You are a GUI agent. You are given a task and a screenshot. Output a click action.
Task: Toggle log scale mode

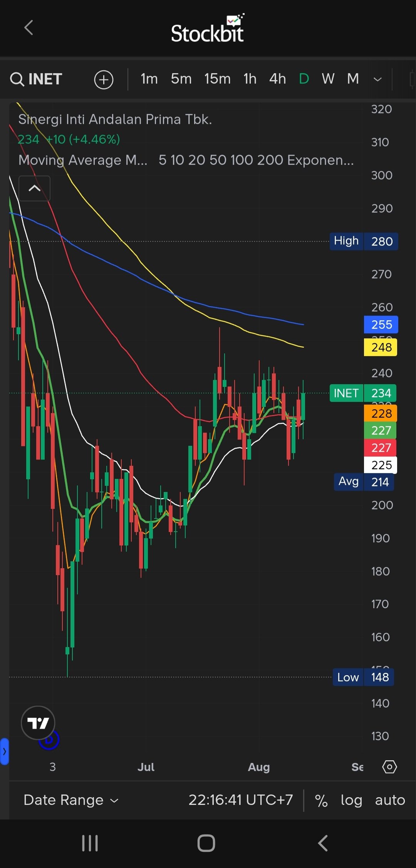[x=351, y=800]
